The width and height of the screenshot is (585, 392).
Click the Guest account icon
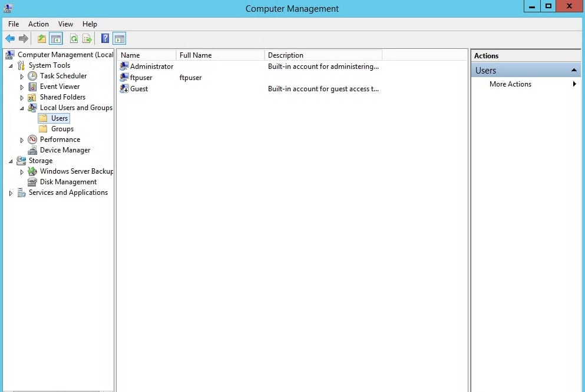coord(124,89)
